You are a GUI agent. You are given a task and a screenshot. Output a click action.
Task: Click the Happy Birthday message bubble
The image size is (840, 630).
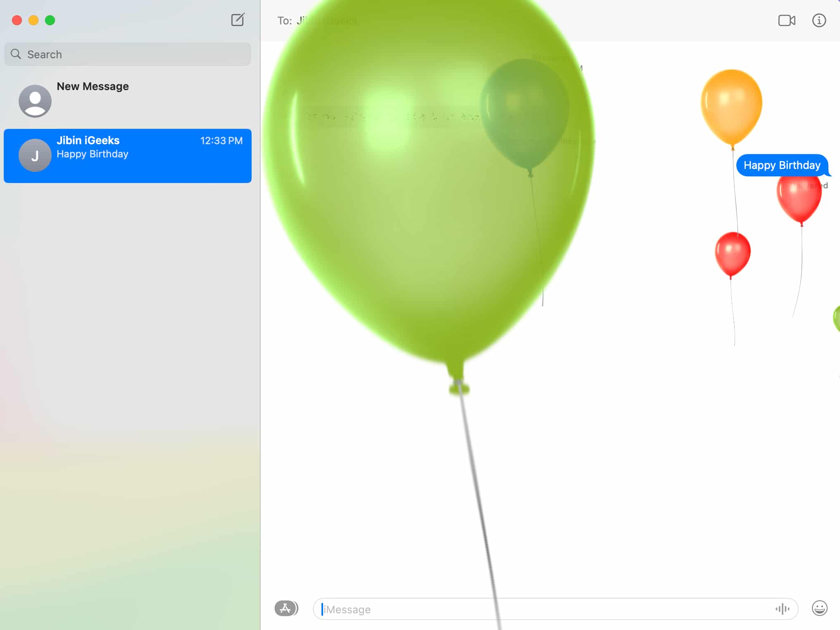click(x=781, y=165)
